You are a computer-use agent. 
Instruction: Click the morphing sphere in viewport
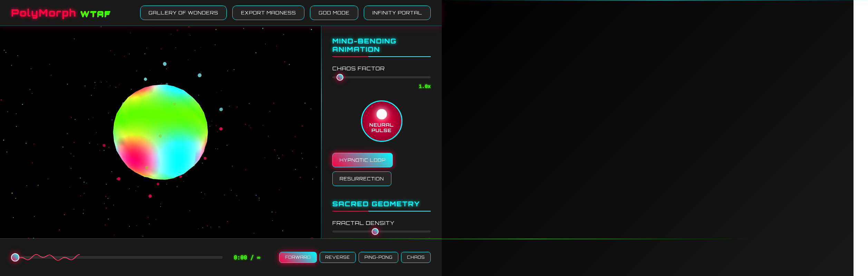pyautogui.click(x=160, y=132)
